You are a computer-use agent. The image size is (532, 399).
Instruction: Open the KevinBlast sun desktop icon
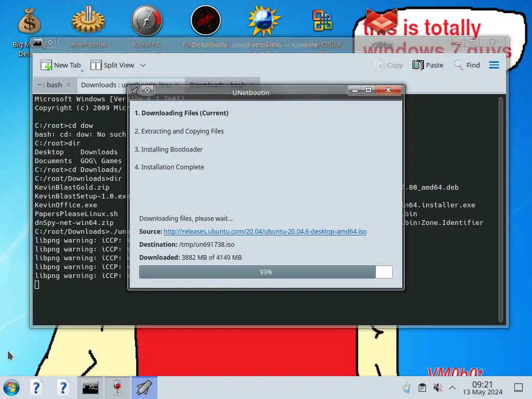[264, 20]
